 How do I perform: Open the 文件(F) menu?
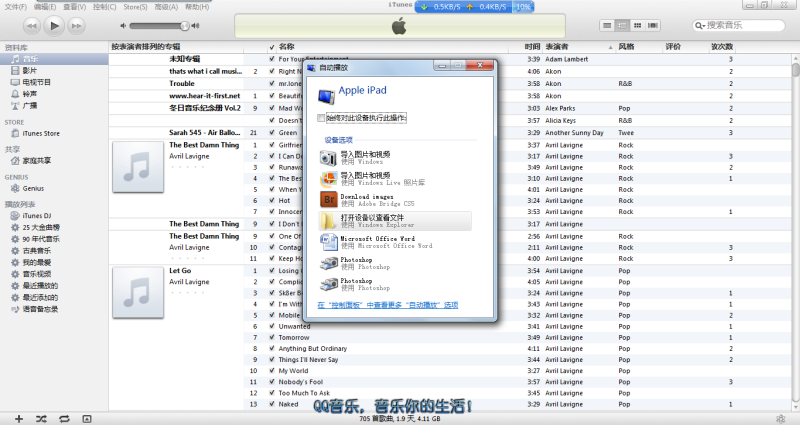pos(15,7)
